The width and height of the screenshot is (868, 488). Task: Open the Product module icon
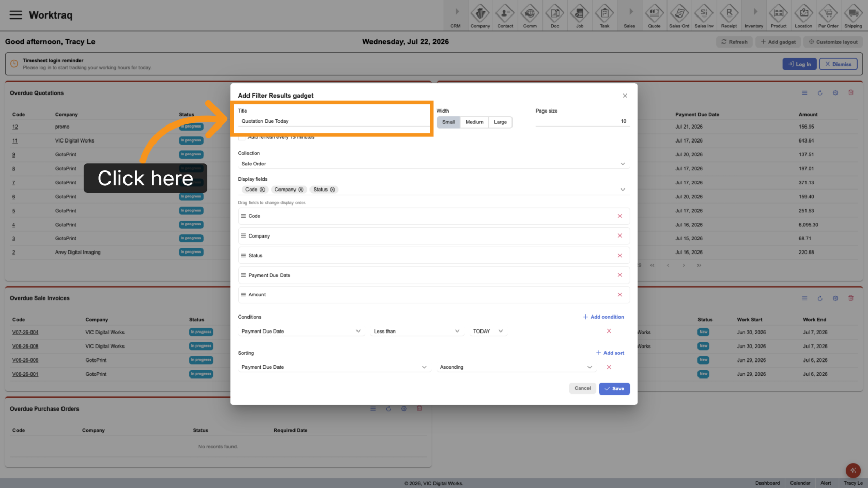coord(778,15)
